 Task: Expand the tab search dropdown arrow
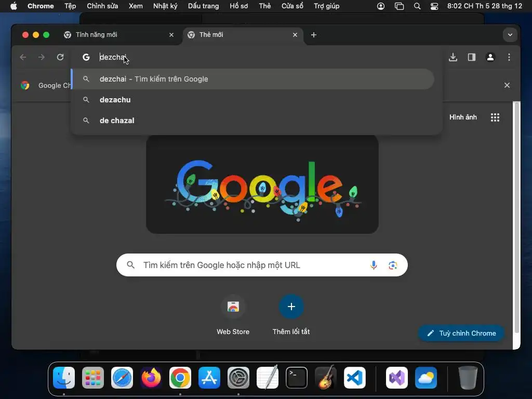pos(510,35)
